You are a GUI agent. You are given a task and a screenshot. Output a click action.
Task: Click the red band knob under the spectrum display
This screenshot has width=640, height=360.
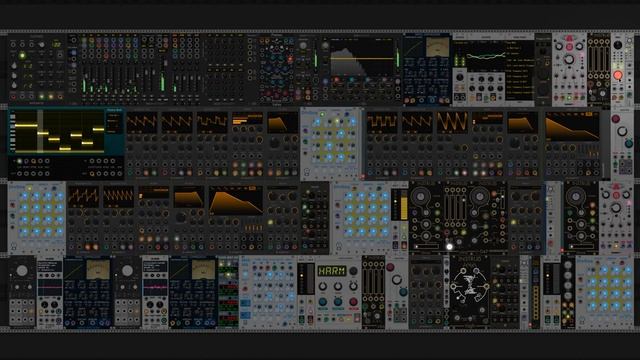coord(336,80)
